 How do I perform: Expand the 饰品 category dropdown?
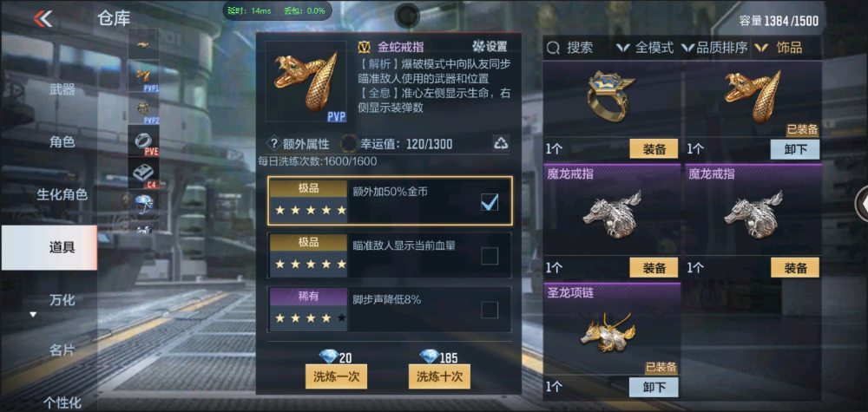point(779,48)
